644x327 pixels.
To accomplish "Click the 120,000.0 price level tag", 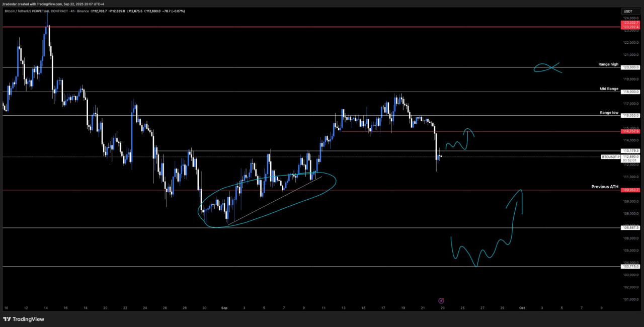I will click(630, 67).
